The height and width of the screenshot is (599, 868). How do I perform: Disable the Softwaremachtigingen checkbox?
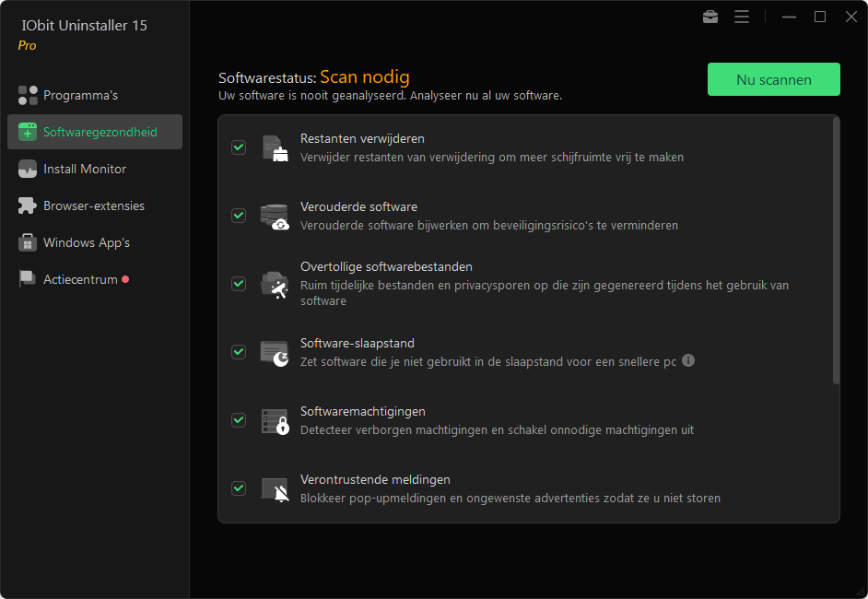pyautogui.click(x=239, y=420)
